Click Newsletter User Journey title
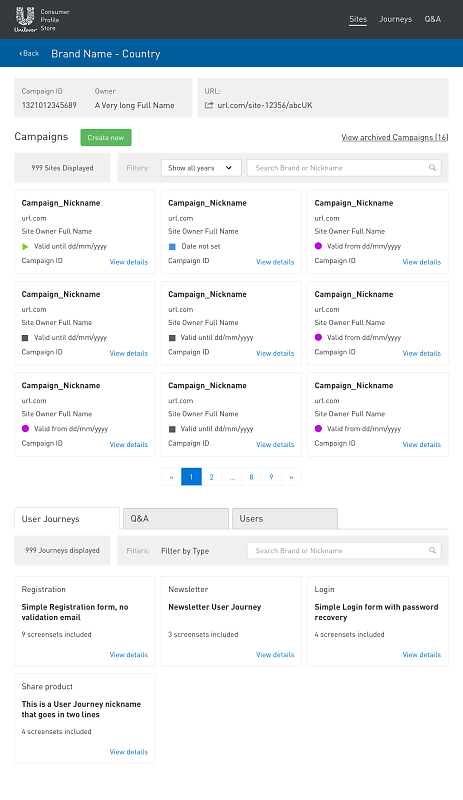 pos(214,607)
